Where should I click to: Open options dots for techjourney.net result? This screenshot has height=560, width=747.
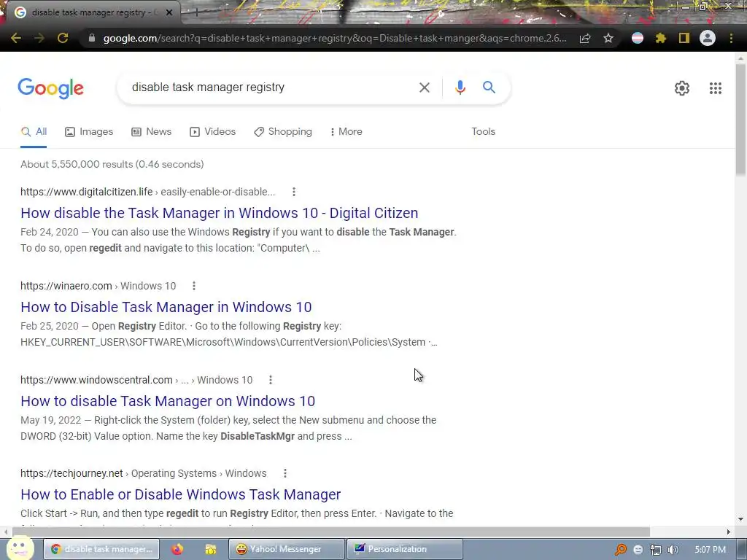click(x=285, y=473)
